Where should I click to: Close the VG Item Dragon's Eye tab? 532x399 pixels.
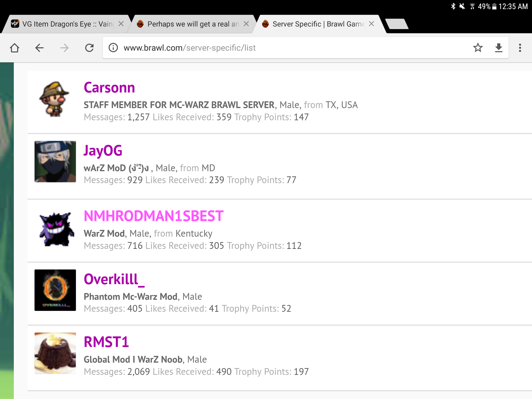pos(121,24)
